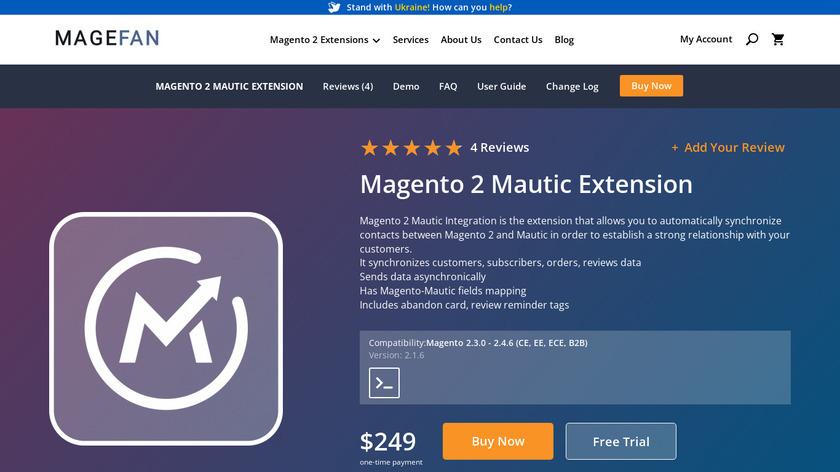The image size is (840, 472).
Task: Start the Free Trial
Action: pyautogui.click(x=621, y=441)
